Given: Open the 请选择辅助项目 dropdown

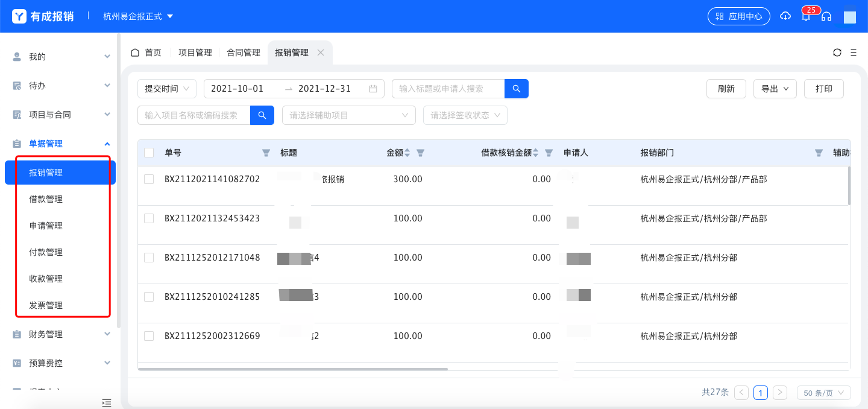Looking at the screenshot, I should (x=349, y=115).
